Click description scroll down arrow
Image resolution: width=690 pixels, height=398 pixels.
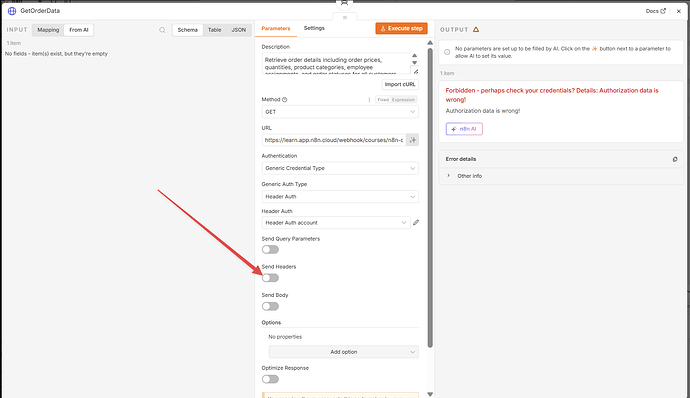(x=415, y=63)
